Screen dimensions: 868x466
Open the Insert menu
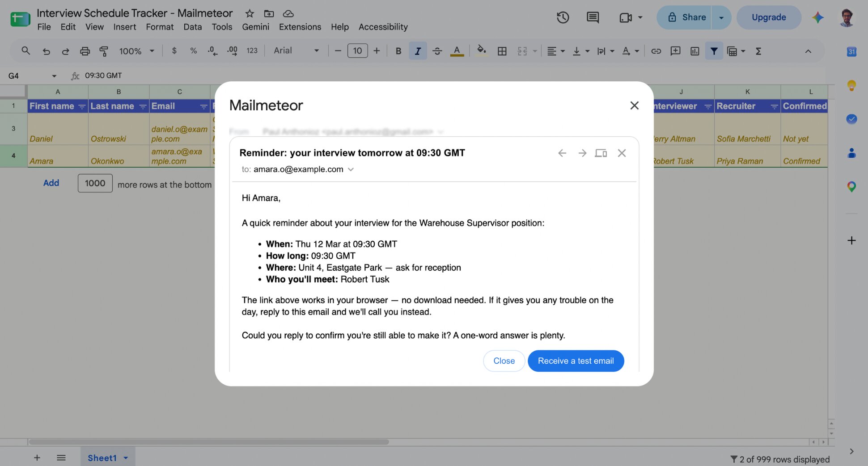point(124,27)
